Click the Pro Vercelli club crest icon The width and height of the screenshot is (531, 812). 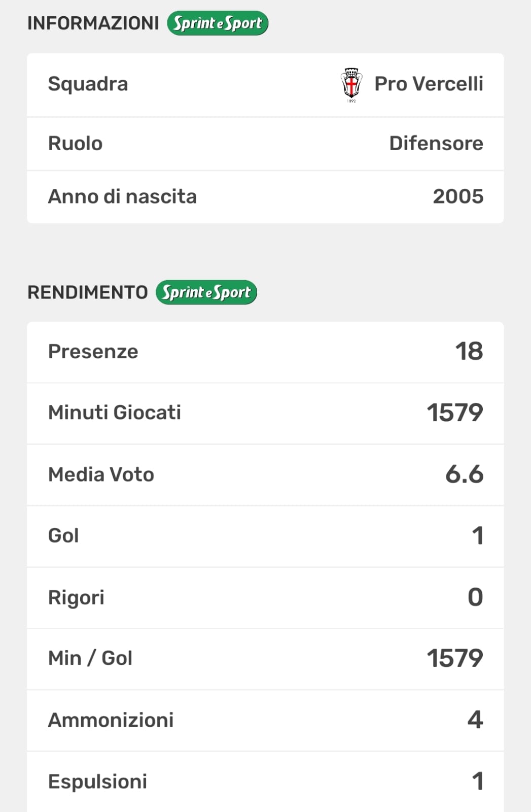pos(351,84)
